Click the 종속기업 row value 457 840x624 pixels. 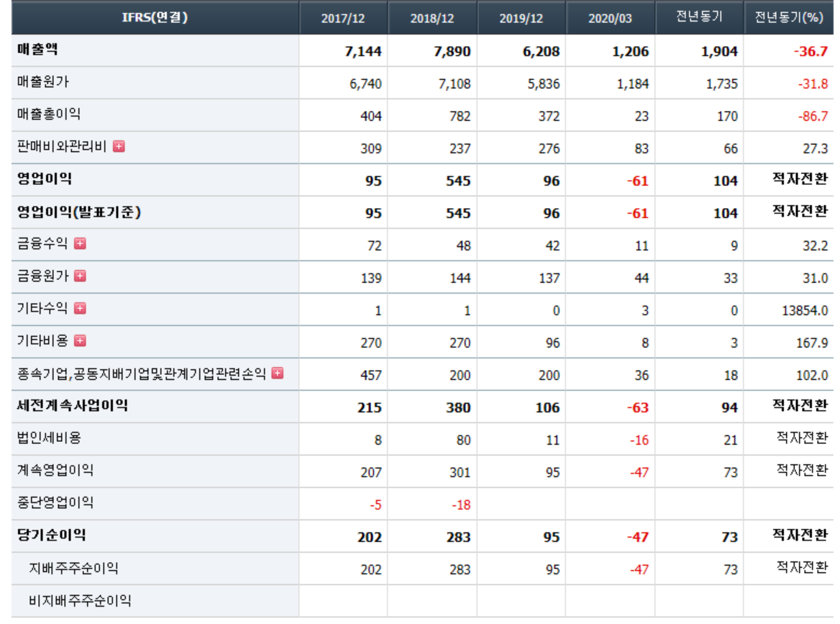(x=370, y=375)
